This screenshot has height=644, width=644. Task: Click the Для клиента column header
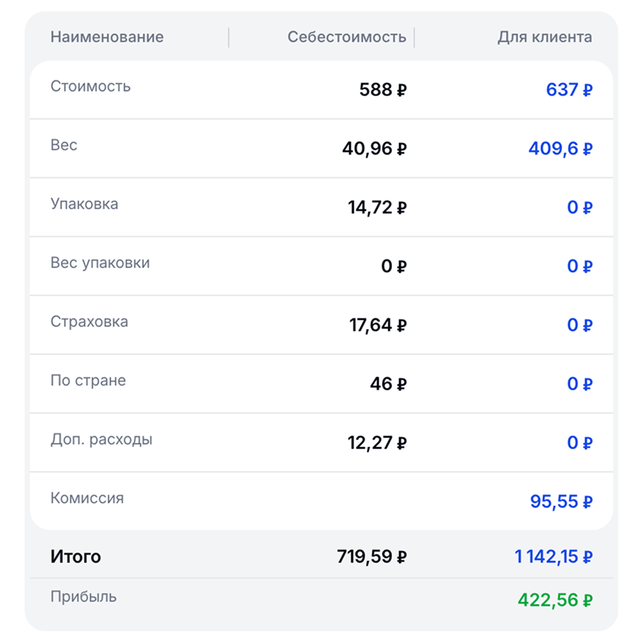click(545, 37)
